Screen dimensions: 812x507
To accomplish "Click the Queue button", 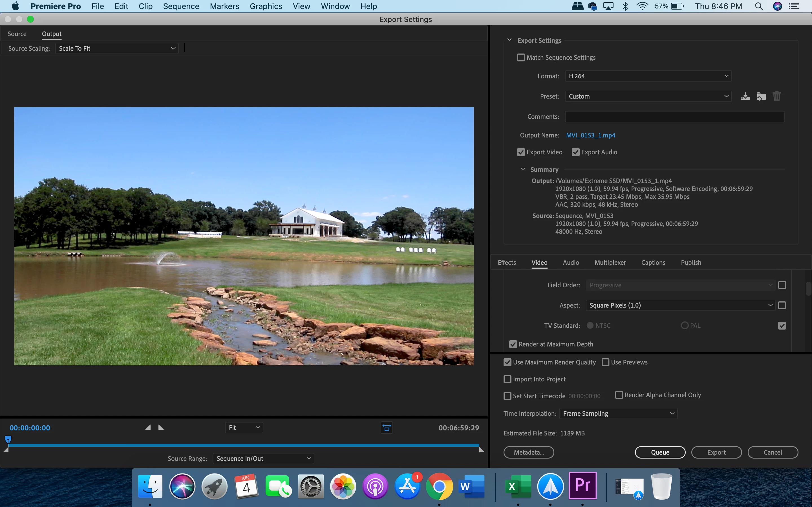I will pos(660,452).
